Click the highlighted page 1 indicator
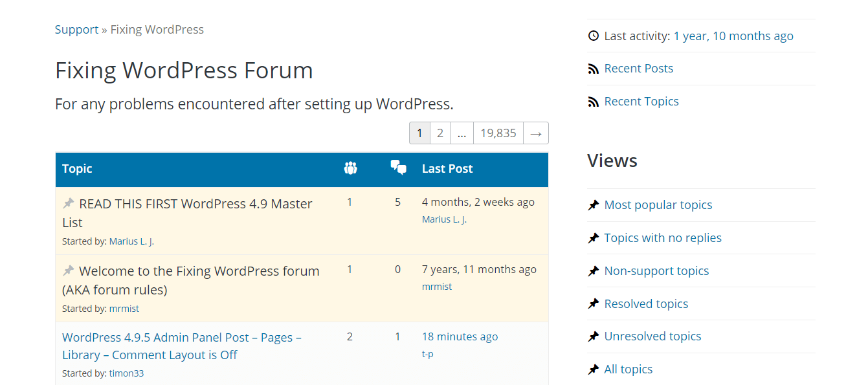868x385 pixels. (x=419, y=133)
